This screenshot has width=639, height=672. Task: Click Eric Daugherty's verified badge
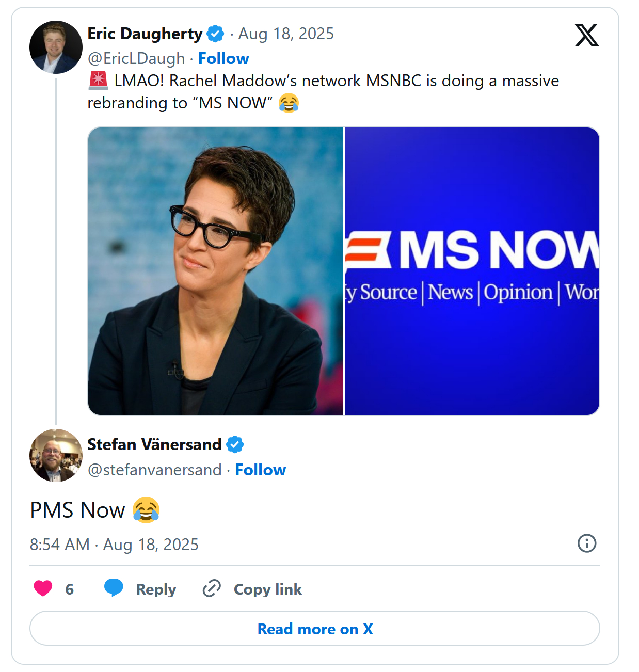click(215, 34)
